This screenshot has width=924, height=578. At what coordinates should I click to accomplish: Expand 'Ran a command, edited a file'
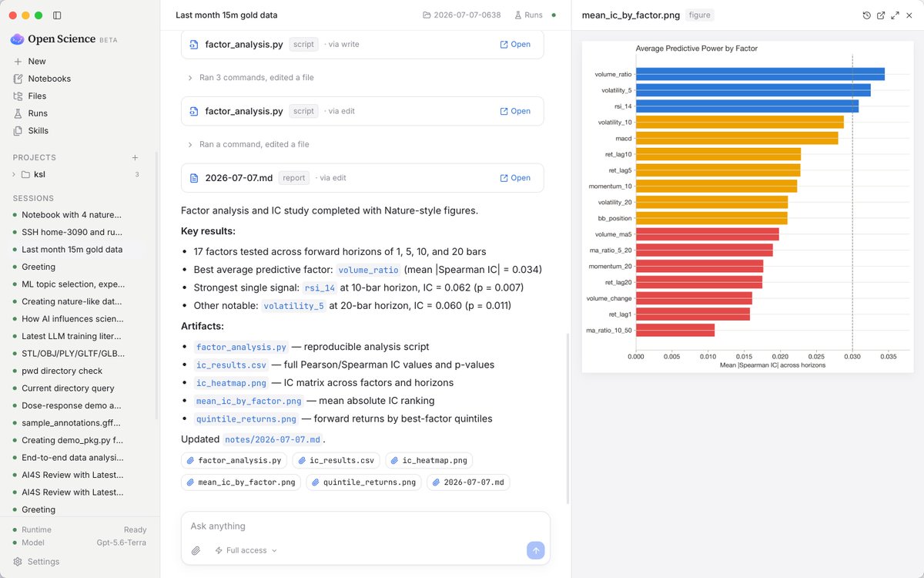(x=248, y=144)
